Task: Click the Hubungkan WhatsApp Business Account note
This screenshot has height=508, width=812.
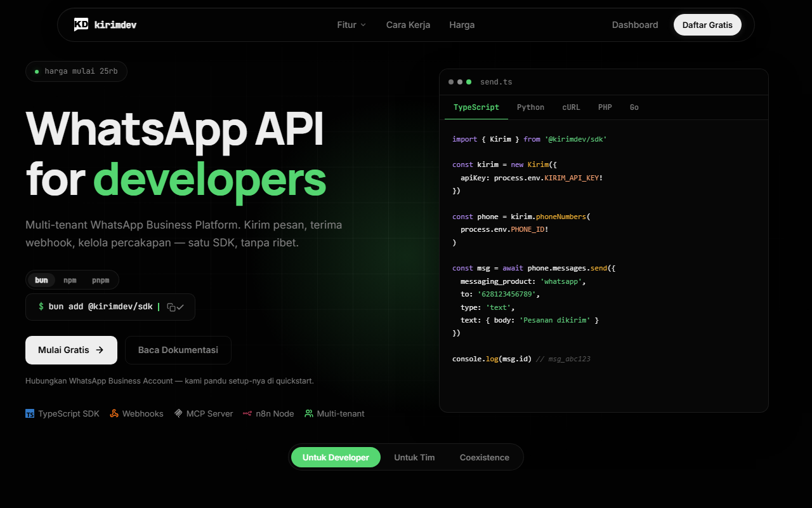Action: coord(169,381)
